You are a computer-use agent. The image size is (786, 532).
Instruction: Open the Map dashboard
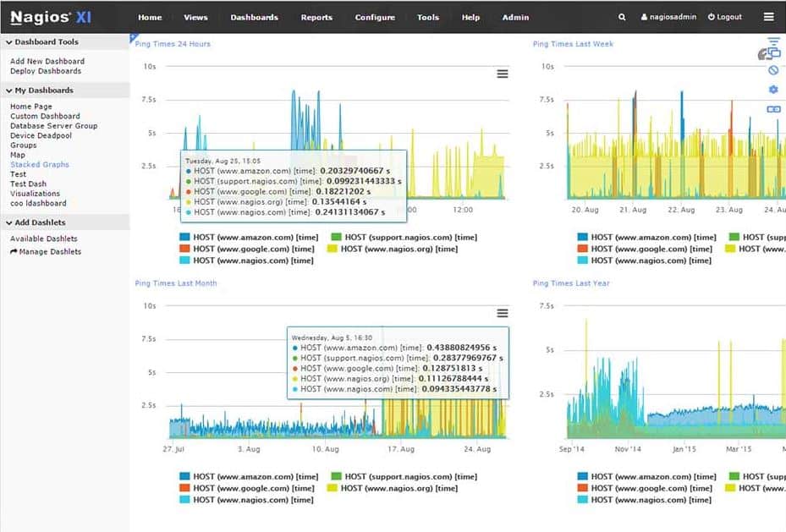(x=18, y=155)
